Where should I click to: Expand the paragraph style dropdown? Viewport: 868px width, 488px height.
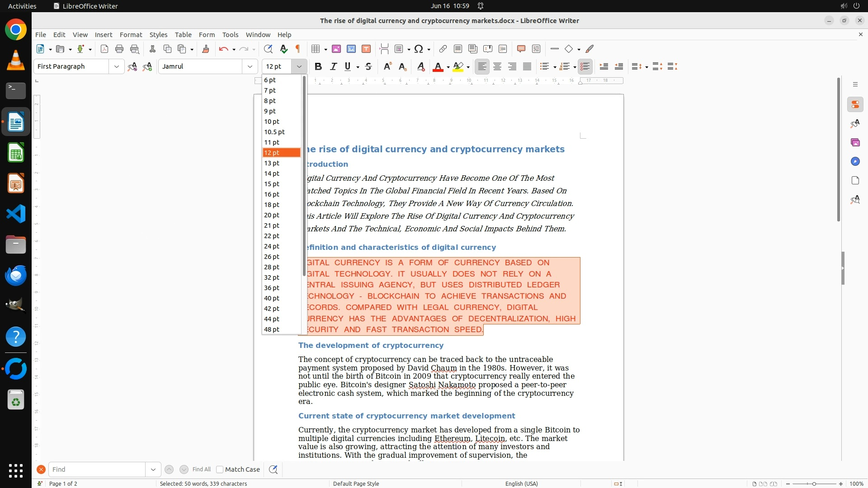click(117, 66)
